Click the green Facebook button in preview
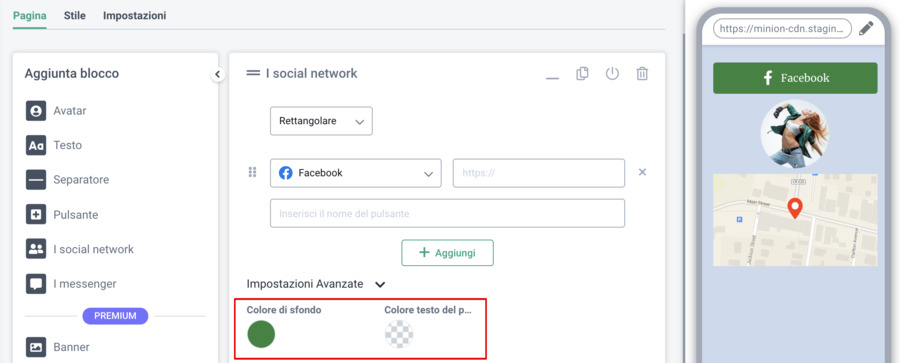Screen dimensions: 900x363 click(795, 78)
